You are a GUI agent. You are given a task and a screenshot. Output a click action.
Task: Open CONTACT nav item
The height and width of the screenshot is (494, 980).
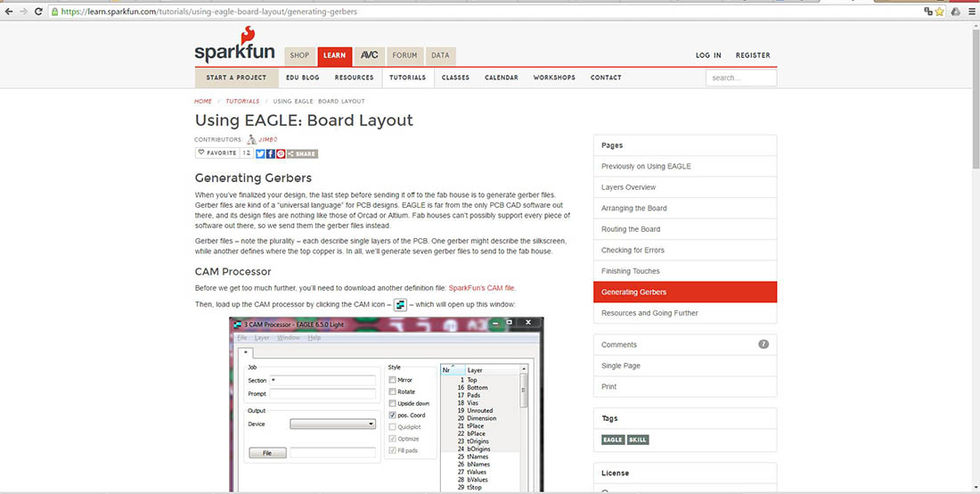(606, 78)
